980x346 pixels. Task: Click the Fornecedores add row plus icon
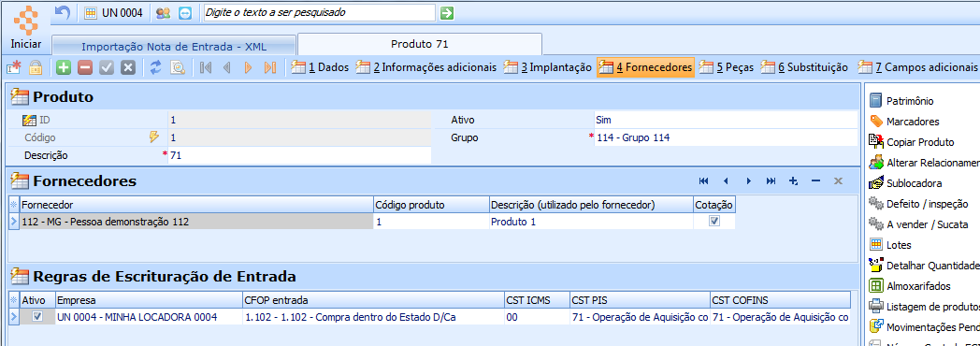(794, 181)
